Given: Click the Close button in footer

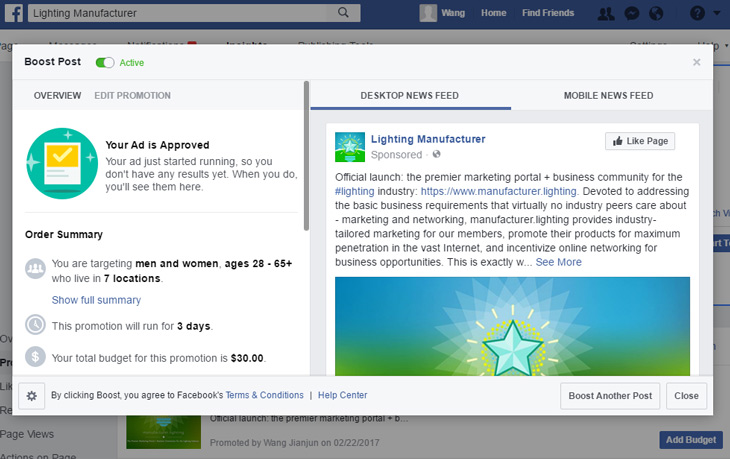Looking at the screenshot, I should point(686,396).
